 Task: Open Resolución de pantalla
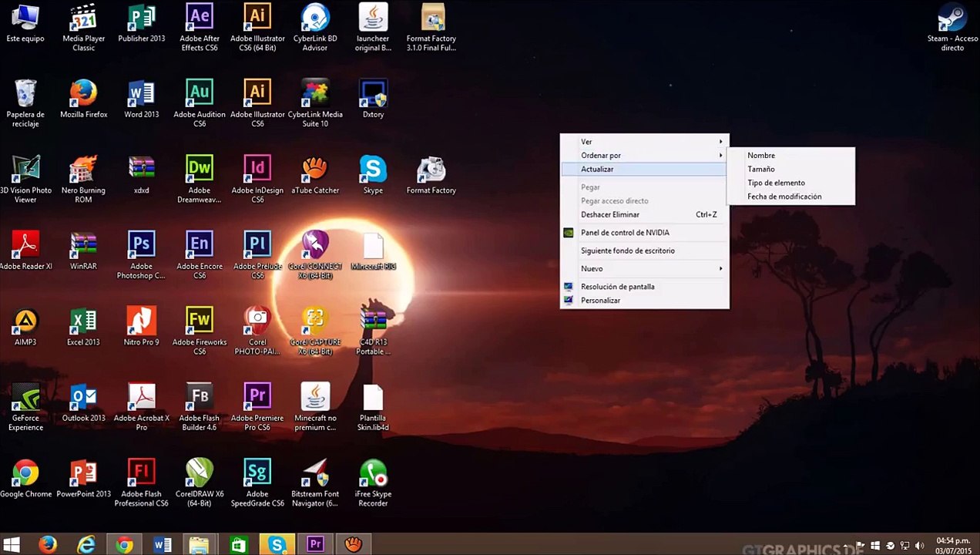pyautogui.click(x=644, y=287)
